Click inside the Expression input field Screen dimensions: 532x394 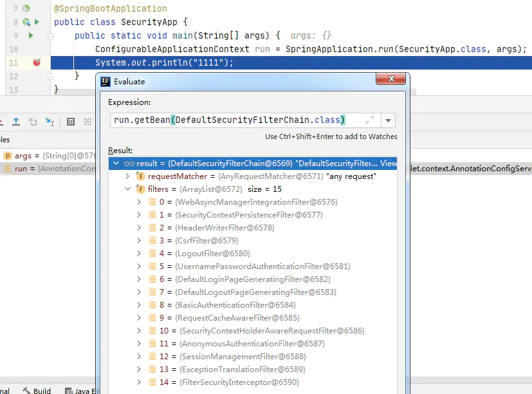(x=245, y=120)
